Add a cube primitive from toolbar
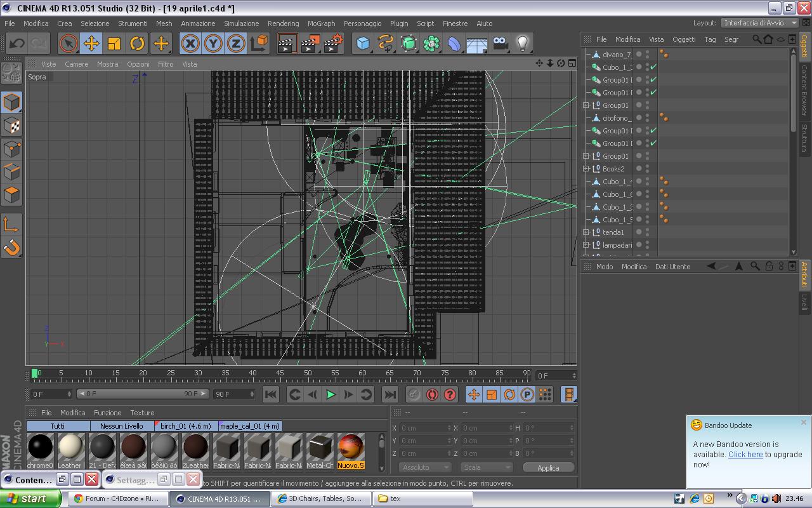The height and width of the screenshot is (508, 812). pyautogui.click(x=363, y=43)
